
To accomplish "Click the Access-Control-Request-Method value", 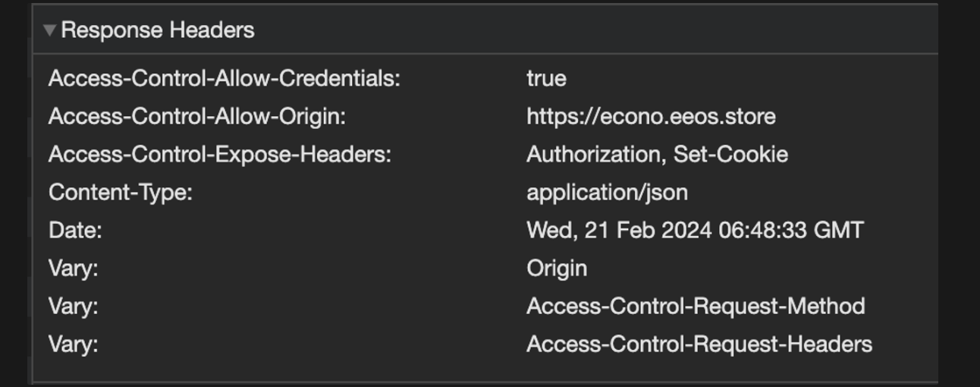I will pos(696,307).
